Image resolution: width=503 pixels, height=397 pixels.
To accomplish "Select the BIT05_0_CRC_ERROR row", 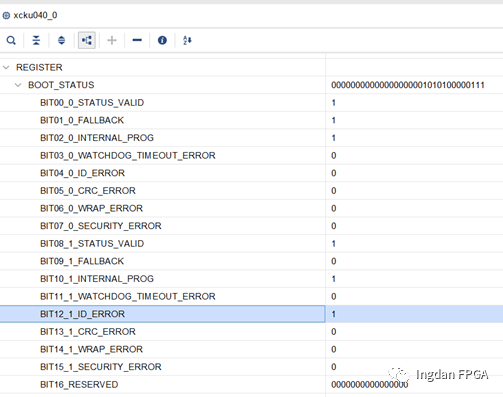I will pos(251,191).
